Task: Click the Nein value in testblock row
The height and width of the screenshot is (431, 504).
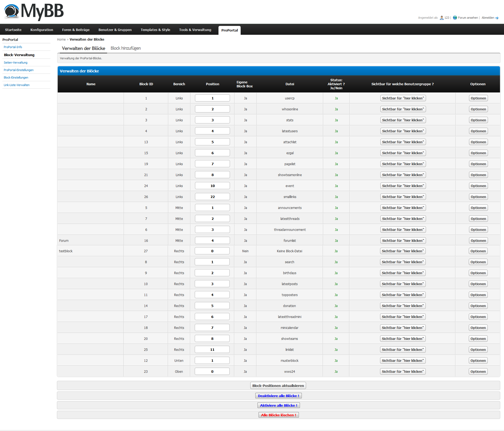Action: (x=245, y=251)
